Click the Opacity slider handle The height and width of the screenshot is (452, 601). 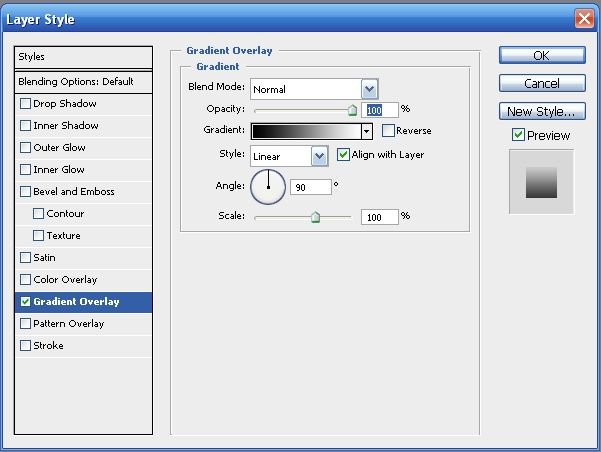352,110
